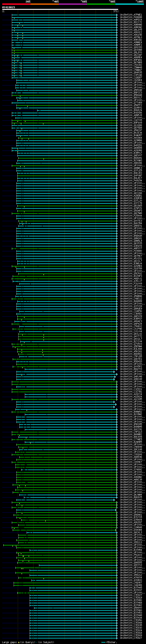This screenshot has height=644, width=146.
Task: Open the UniRef100_B8P3I3 hit
Action: coord(131,93)
